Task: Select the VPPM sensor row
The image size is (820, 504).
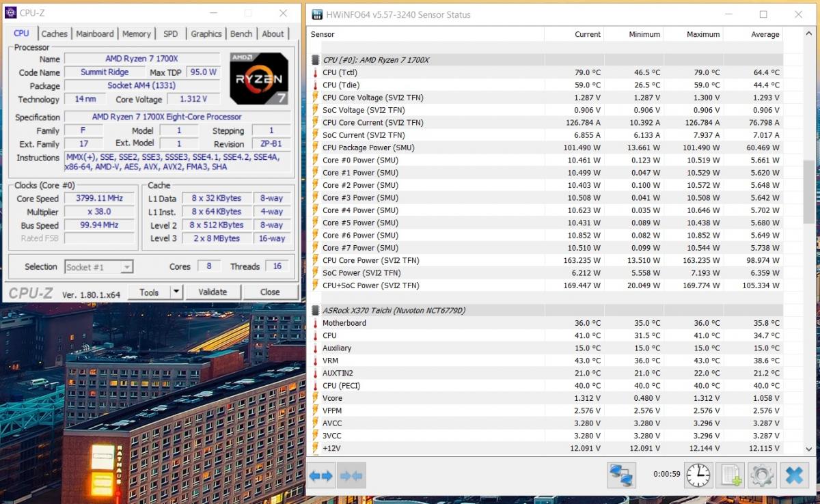Action: click(546, 411)
